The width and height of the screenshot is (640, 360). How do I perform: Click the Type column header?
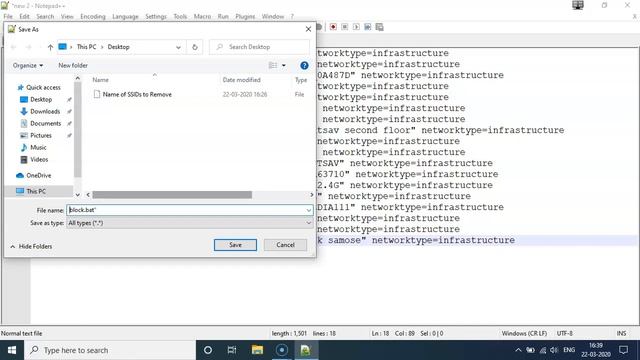pos(301,80)
